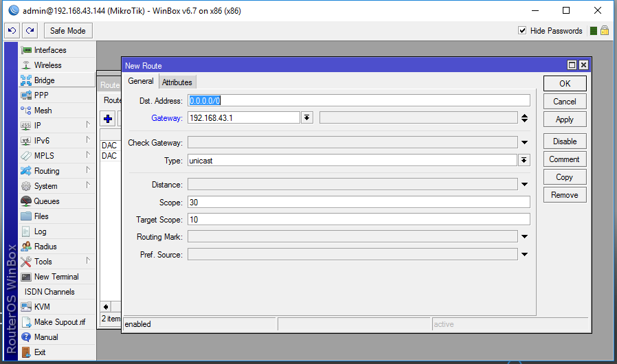Open the Queues section
Screen dimensions: 617x364
(x=57, y=201)
